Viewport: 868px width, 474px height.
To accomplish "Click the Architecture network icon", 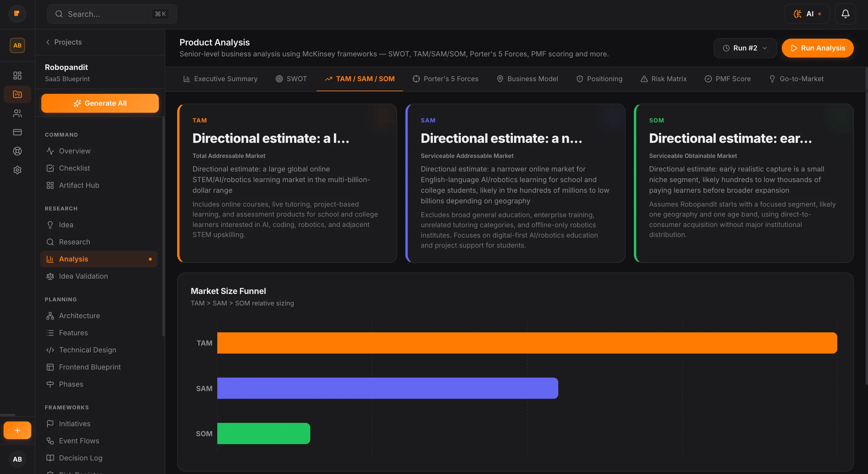I will point(50,316).
